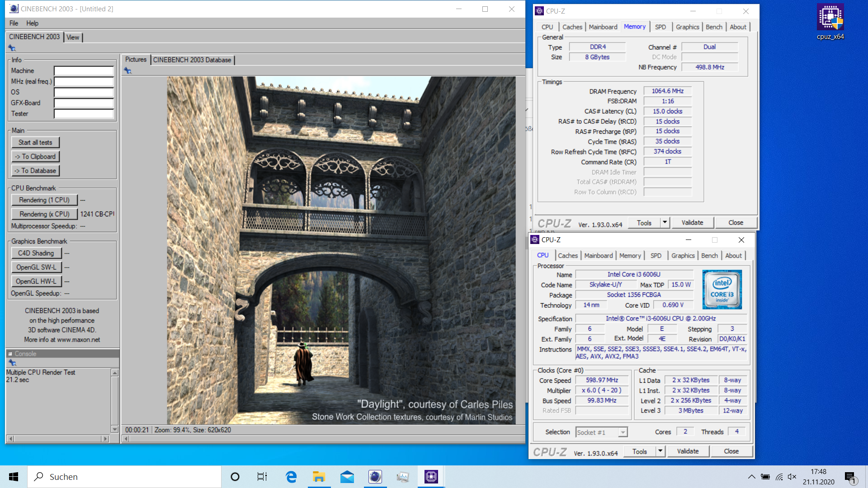868x488 pixels.
Task: Open the Help menu in CINEBENCH
Action: point(32,23)
